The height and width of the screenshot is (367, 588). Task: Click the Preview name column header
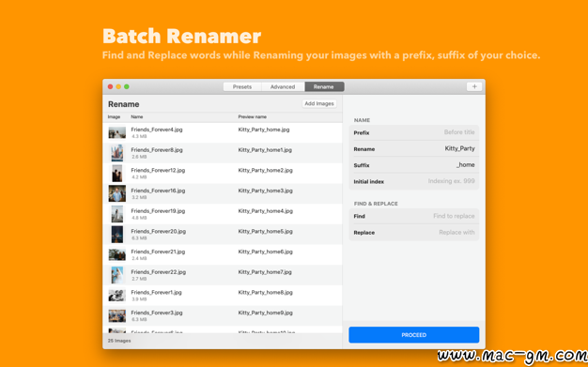coord(253,117)
